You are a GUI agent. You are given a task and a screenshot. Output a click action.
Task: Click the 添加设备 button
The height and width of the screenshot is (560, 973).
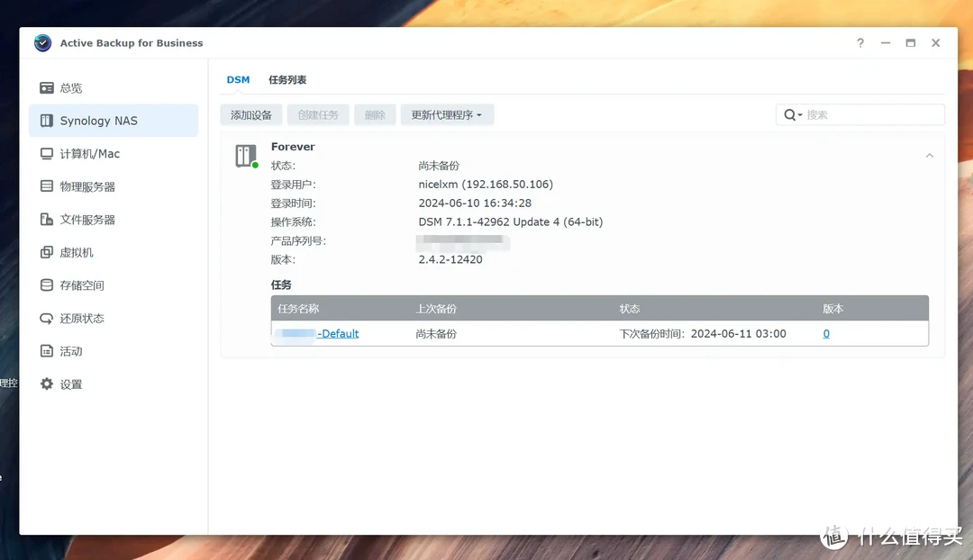pos(250,114)
